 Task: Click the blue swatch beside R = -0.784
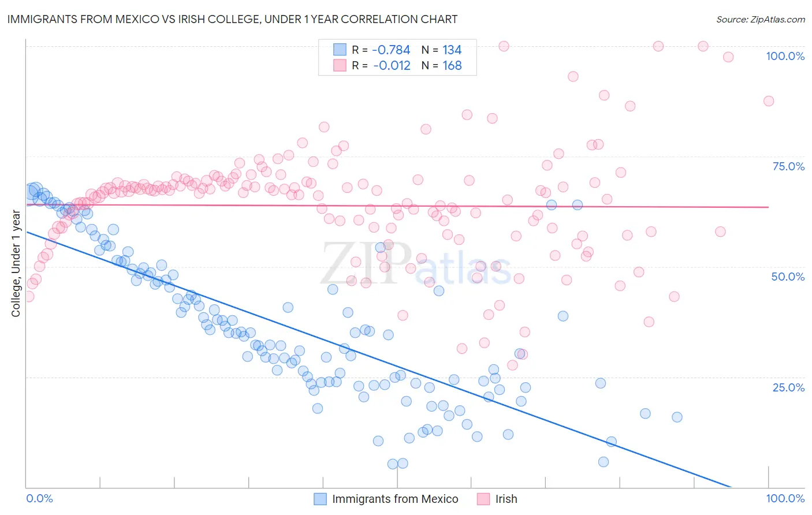(x=340, y=50)
